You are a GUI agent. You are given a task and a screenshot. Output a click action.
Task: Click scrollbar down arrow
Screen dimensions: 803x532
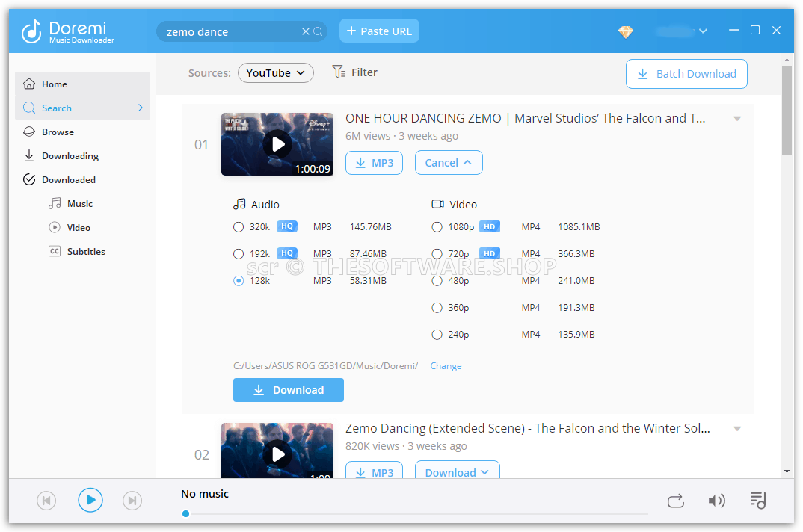(x=787, y=471)
